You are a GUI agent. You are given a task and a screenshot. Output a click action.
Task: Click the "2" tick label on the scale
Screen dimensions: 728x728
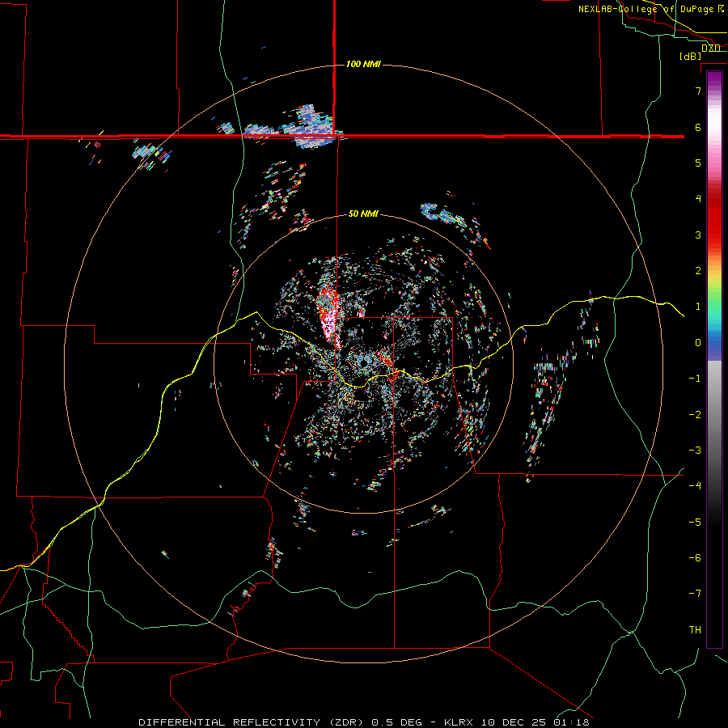698,271
